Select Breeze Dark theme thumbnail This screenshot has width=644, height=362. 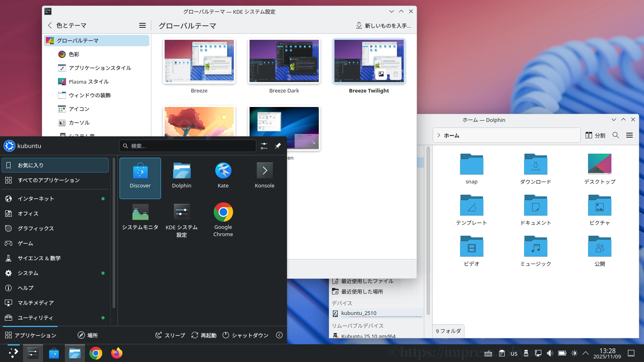(x=284, y=61)
